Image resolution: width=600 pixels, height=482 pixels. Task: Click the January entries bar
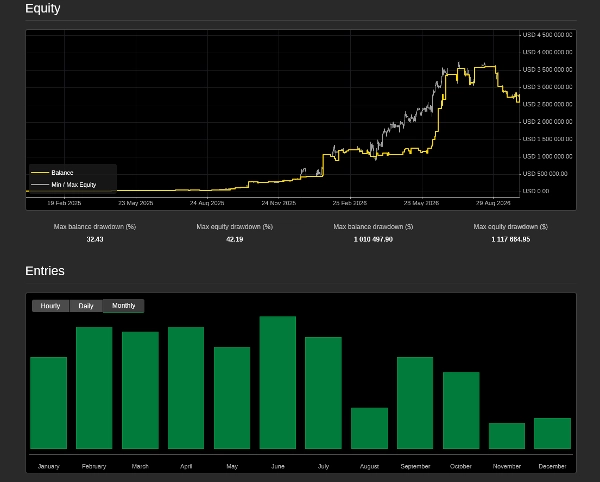(49, 403)
